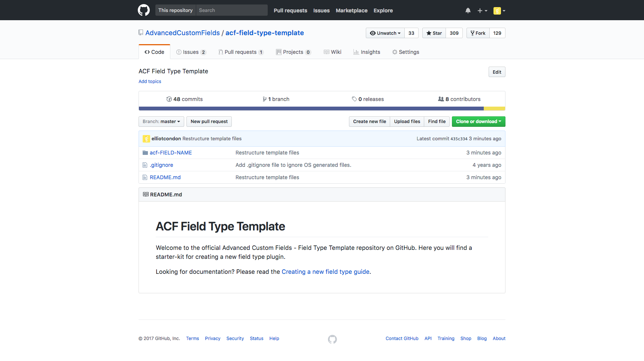Click the README book icon in panel header
The image size is (644, 361).
click(x=146, y=195)
